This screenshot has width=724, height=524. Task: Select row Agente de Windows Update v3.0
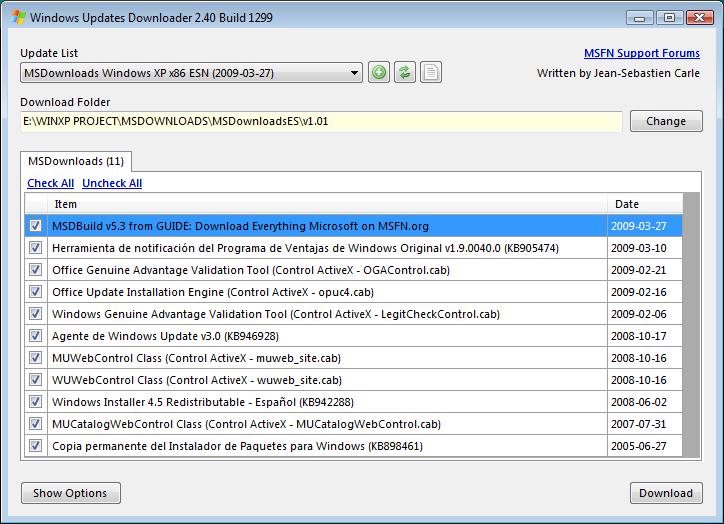353,336
